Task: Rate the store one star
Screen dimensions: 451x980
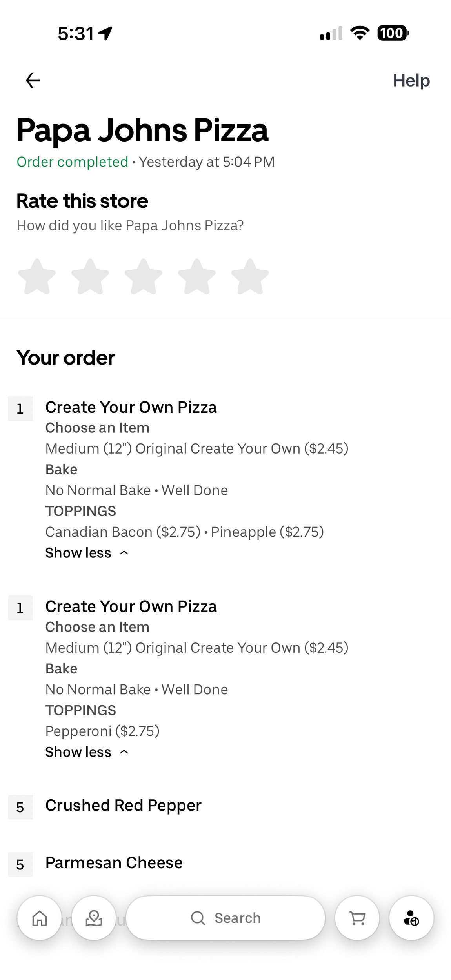Action: tap(37, 277)
